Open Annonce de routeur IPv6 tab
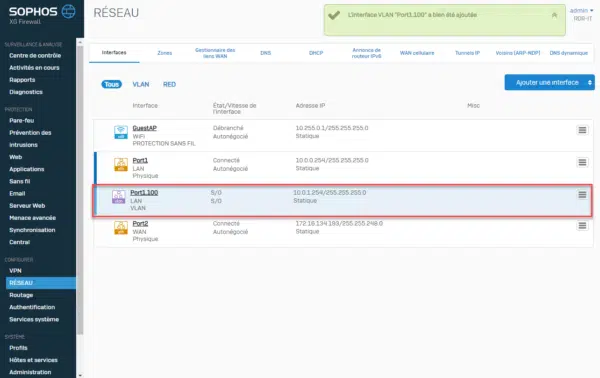600x378 pixels. tap(367, 53)
